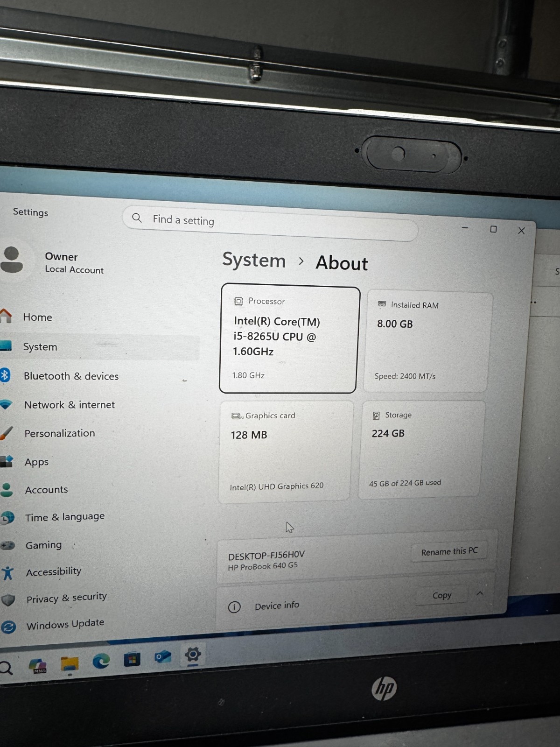Click the Wi-Fi network sidebar icon
Image resolution: width=560 pixels, height=747 pixels.
pyautogui.click(x=6, y=404)
